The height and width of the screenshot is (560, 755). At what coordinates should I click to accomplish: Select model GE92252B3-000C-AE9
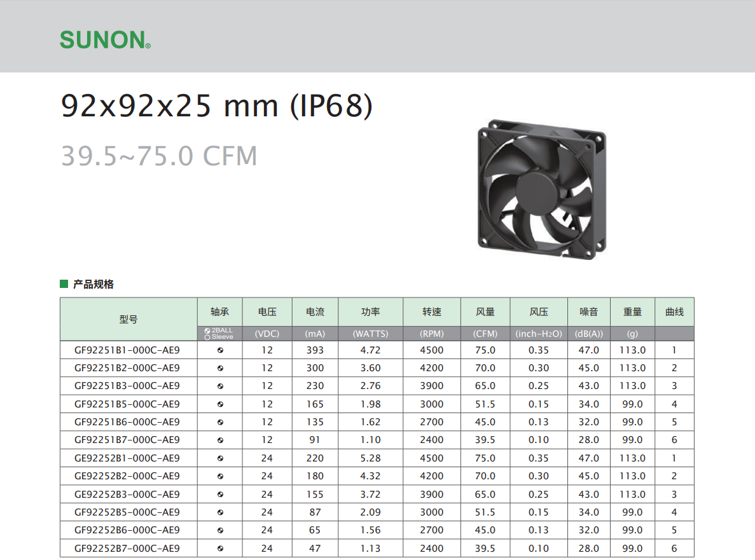pyautogui.click(x=127, y=494)
